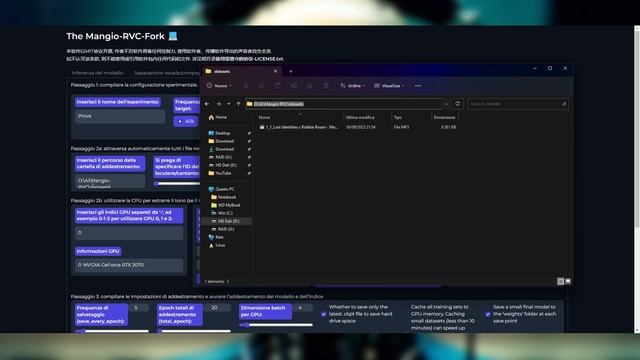Open the yellow Download folder in sidebar
The width and height of the screenshot is (640, 360).
pyautogui.click(x=221, y=141)
